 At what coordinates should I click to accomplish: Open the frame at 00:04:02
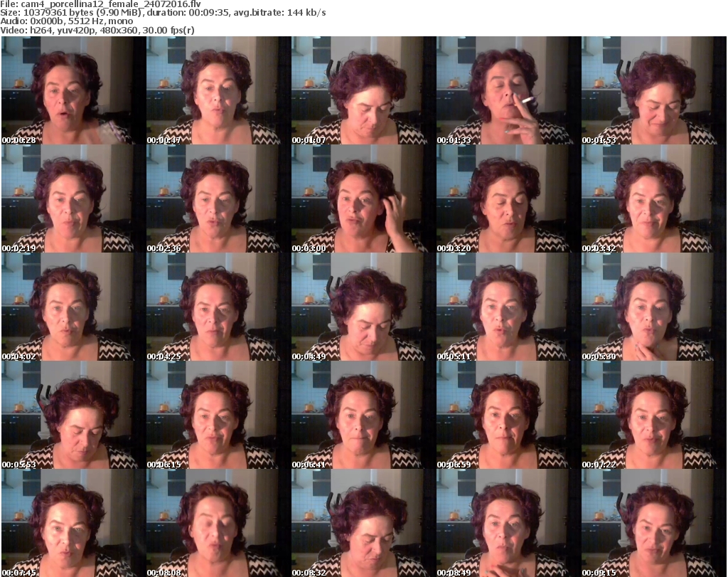[x=73, y=307]
